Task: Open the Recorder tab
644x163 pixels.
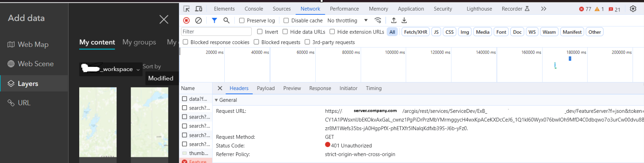Action: click(x=515, y=9)
